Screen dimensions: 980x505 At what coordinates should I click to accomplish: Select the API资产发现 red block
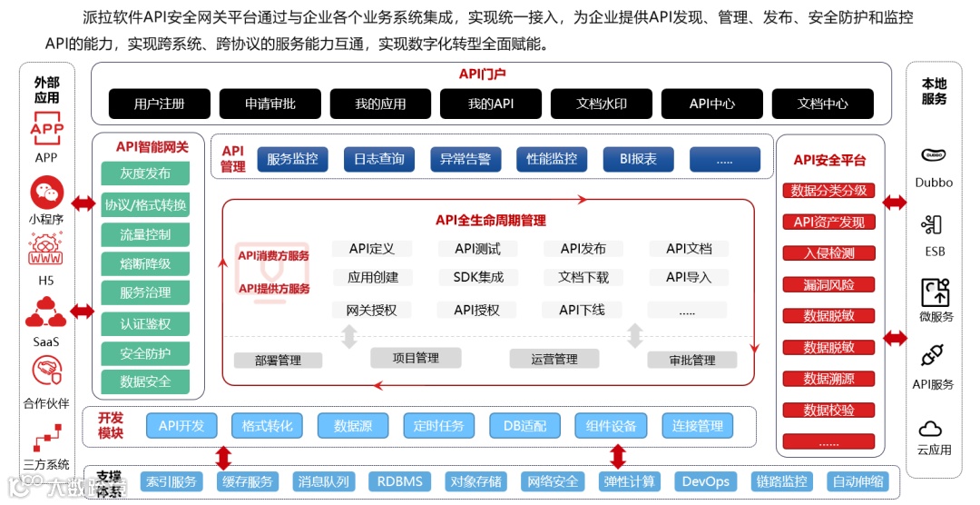(828, 222)
